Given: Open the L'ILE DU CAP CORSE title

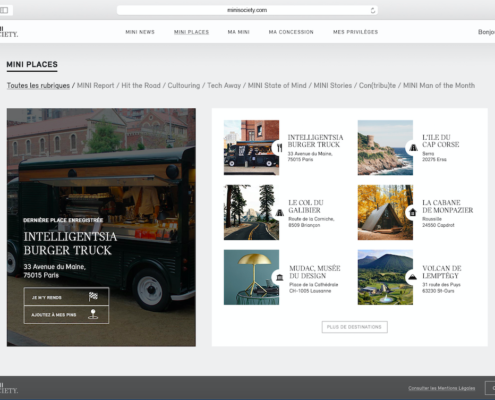Looking at the screenshot, I should [441, 141].
